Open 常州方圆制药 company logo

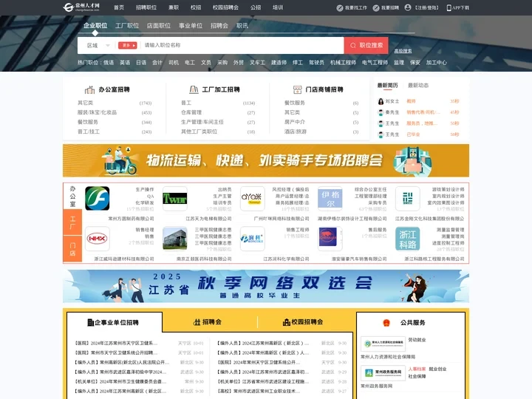tap(97, 199)
